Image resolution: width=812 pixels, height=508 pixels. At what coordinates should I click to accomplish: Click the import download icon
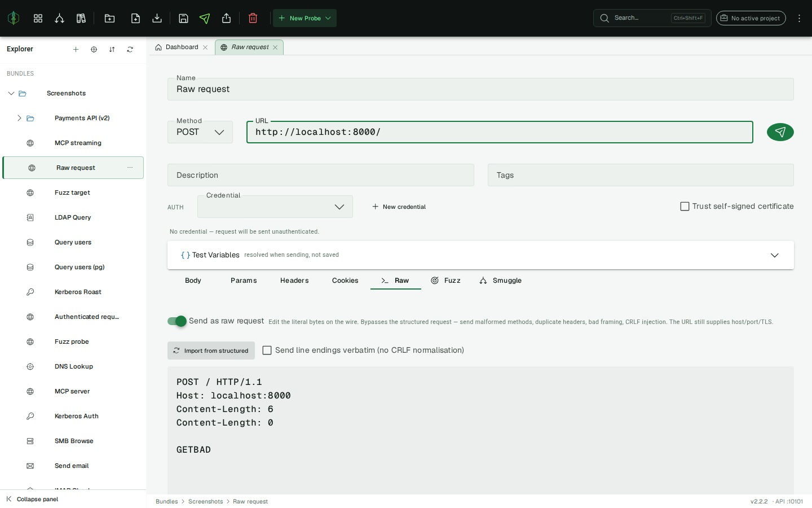coord(157,18)
